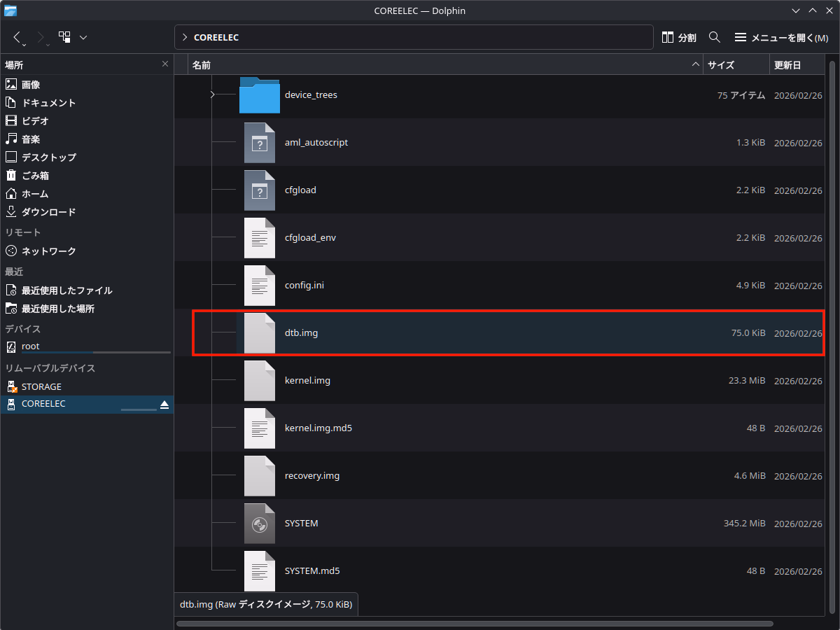
Task: Click the horizontal scrollbar at the bottom
Action: click(x=475, y=623)
